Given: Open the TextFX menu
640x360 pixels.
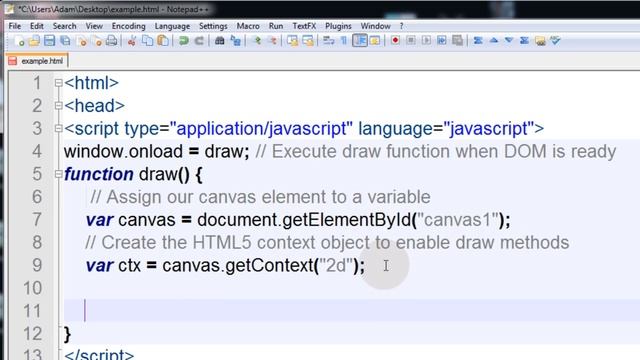Looking at the screenshot, I should pyautogui.click(x=304, y=26).
